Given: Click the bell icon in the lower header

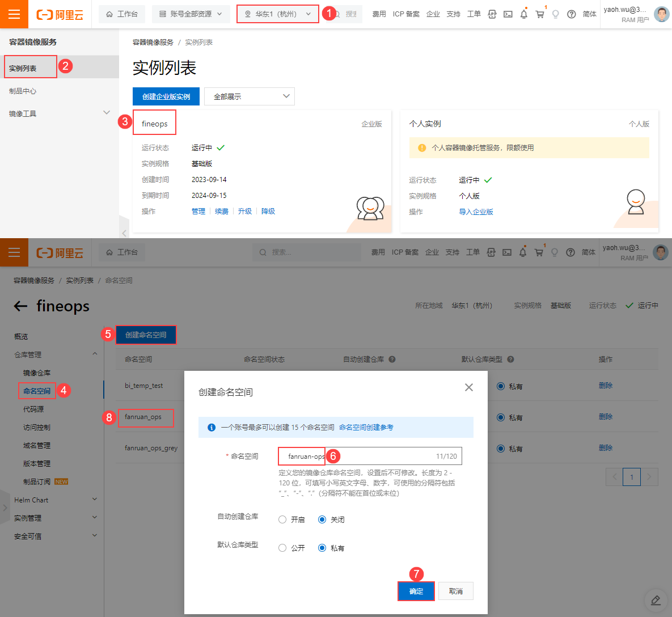Looking at the screenshot, I should 522,252.
